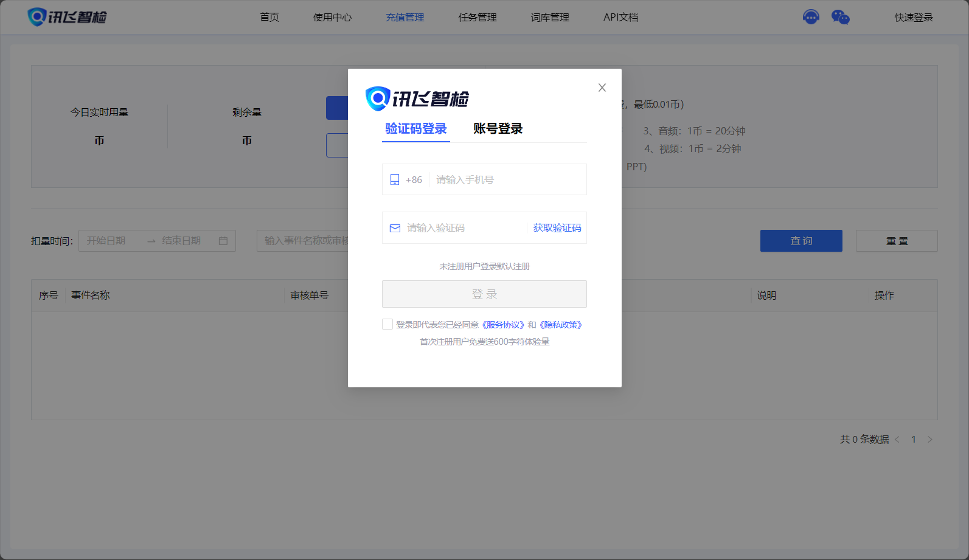Viewport: 969px width, 560px height.
Task: Focus the verification code input field
Action: (x=464, y=228)
